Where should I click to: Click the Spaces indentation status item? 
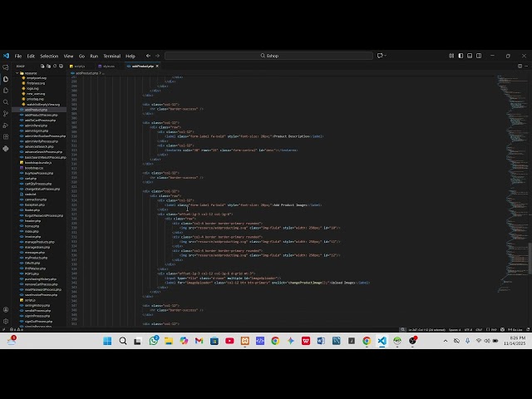[x=455, y=329]
